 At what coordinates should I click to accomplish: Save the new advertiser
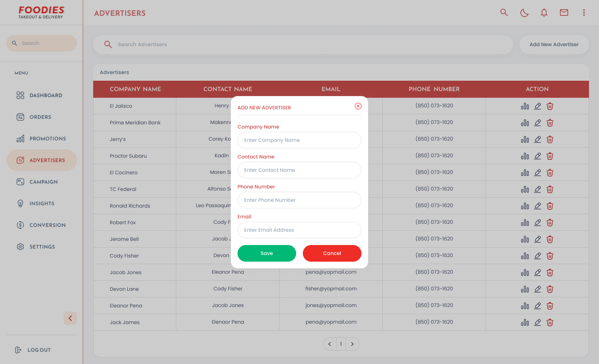pyautogui.click(x=267, y=253)
